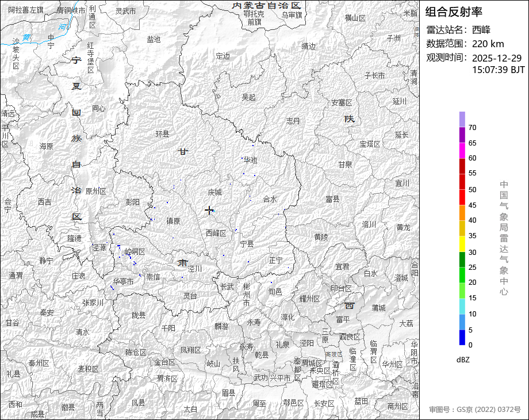Click the yellow swatch between 30 and 35
This screenshot has width=529, height=420.
[462, 244]
